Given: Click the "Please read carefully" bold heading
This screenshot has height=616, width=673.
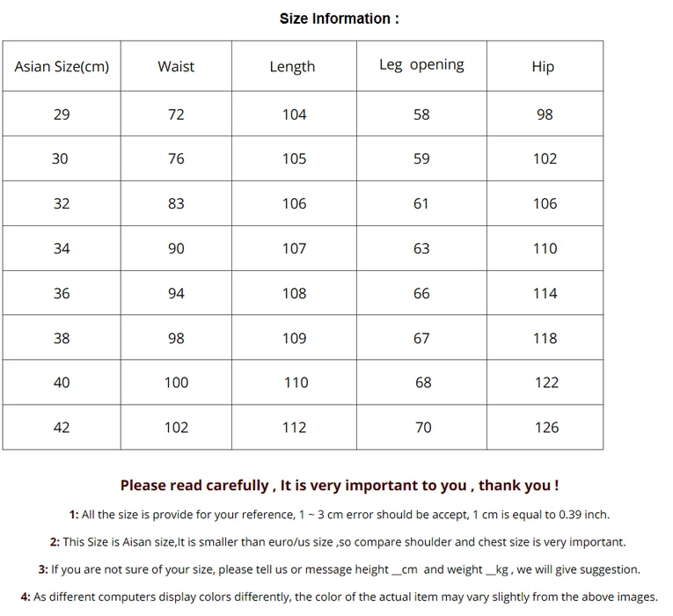Looking at the screenshot, I should [x=339, y=486].
